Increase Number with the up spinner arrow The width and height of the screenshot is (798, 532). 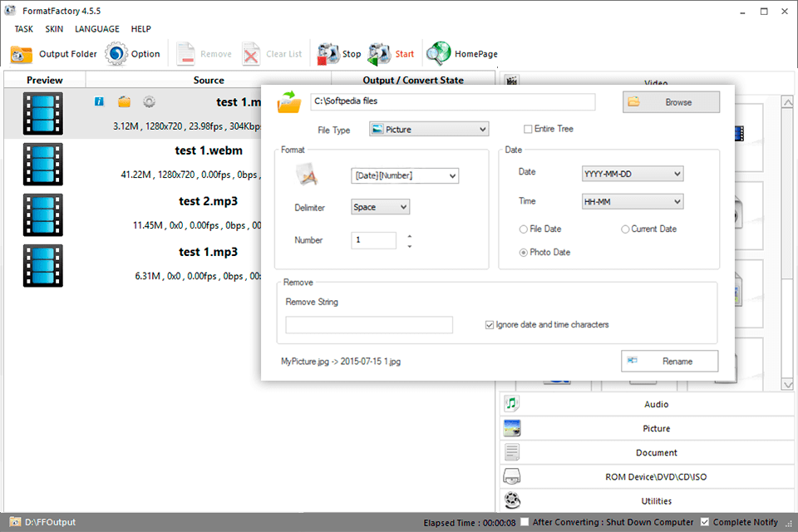(x=410, y=236)
